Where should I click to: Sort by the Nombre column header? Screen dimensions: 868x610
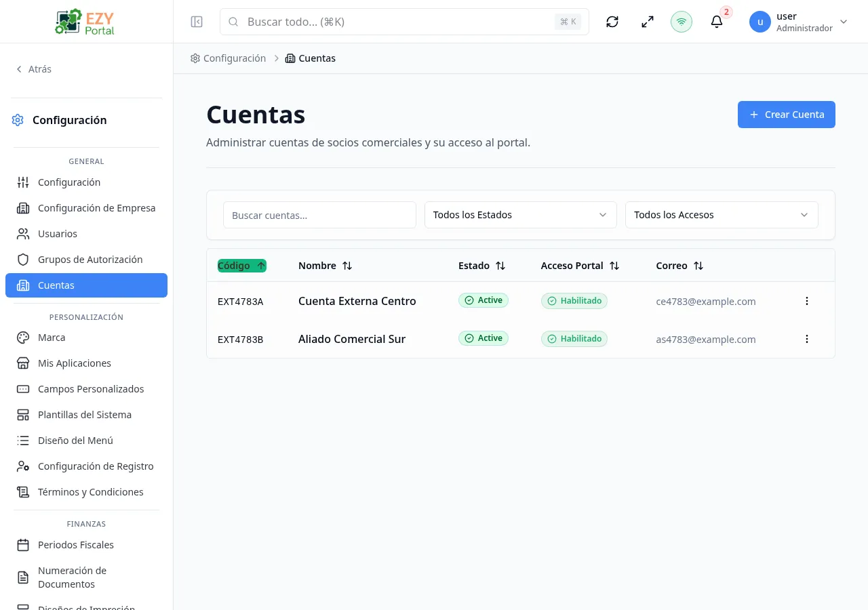pyautogui.click(x=325, y=266)
